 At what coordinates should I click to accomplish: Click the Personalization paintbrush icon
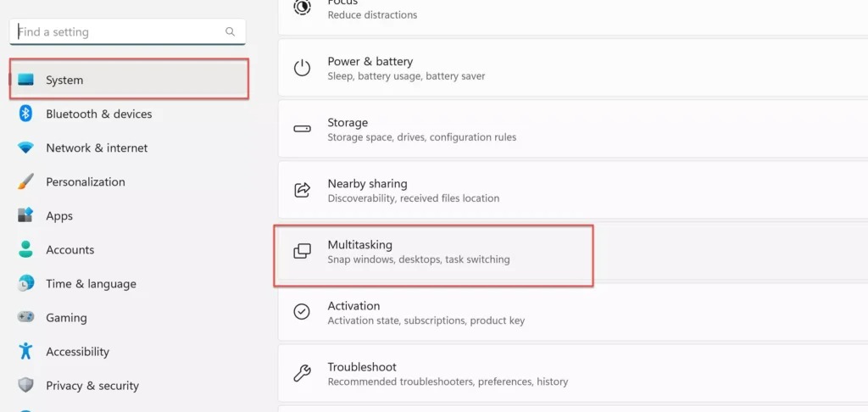point(25,181)
